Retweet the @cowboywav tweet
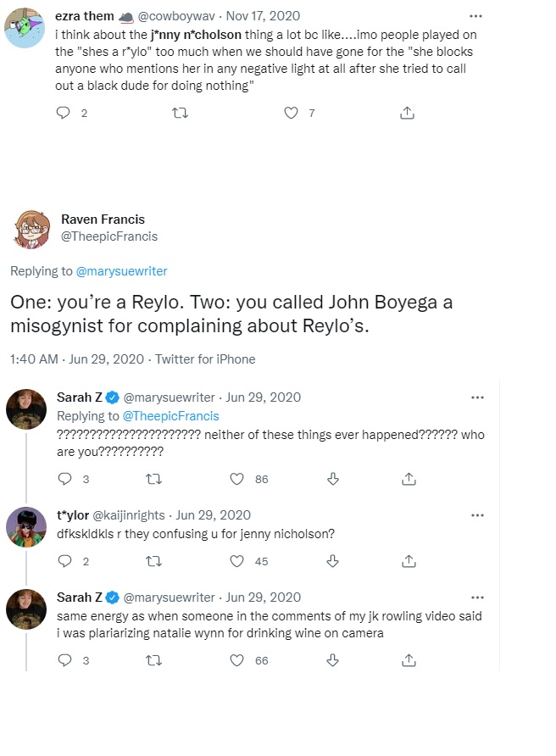The height and width of the screenshot is (756, 556). (x=180, y=113)
